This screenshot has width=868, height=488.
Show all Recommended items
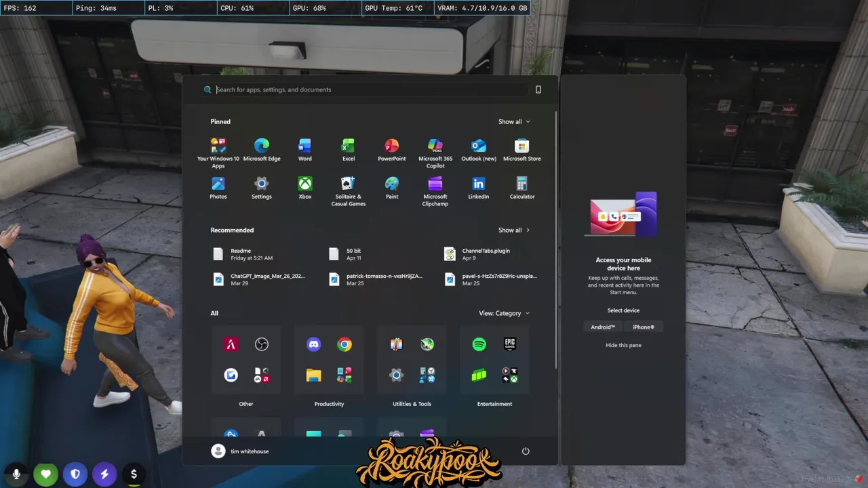(x=514, y=230)
